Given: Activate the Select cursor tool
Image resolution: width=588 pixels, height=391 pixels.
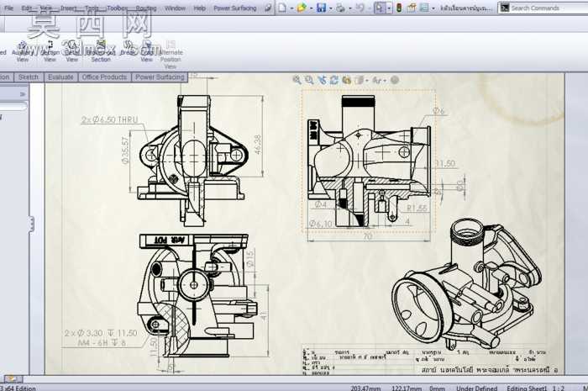Looking at the screenshot, I should [x=379, y=8].
